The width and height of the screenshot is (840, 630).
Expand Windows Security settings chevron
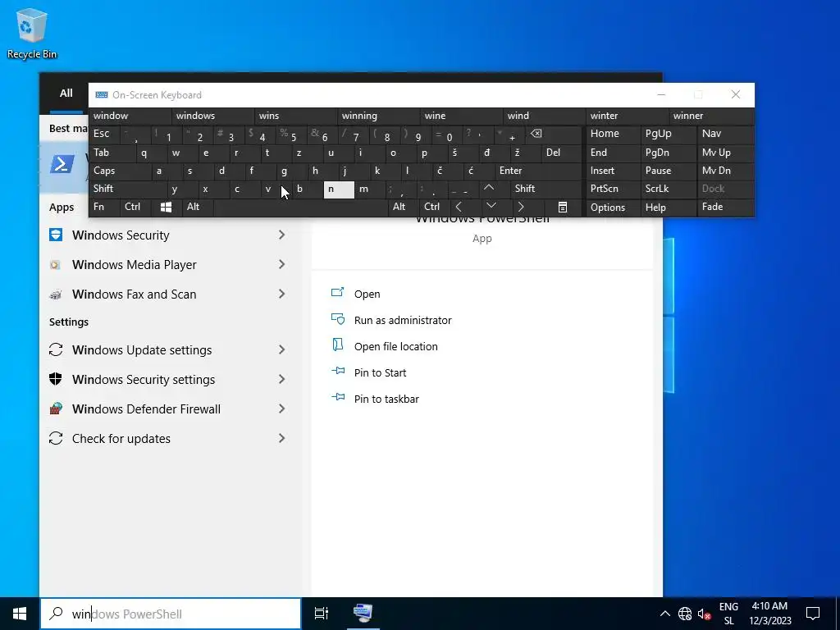(282, 379)
